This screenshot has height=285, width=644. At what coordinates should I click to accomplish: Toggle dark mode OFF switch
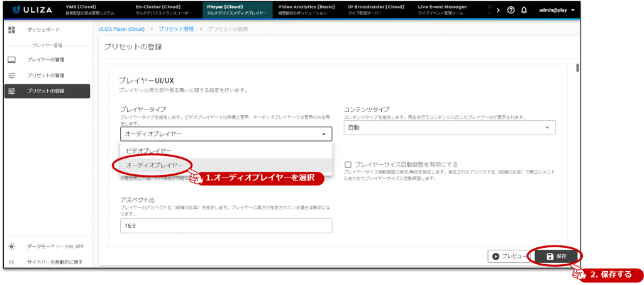[79, 246]
